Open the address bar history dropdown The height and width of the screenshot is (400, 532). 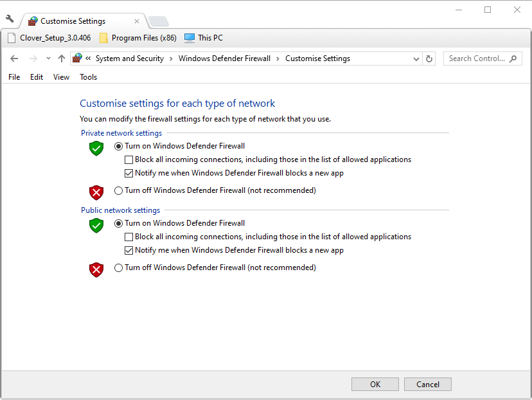tap(416, 59)
